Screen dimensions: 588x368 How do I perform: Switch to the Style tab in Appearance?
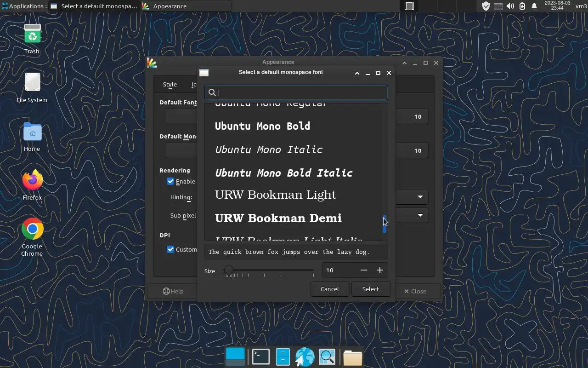[170, 84]
